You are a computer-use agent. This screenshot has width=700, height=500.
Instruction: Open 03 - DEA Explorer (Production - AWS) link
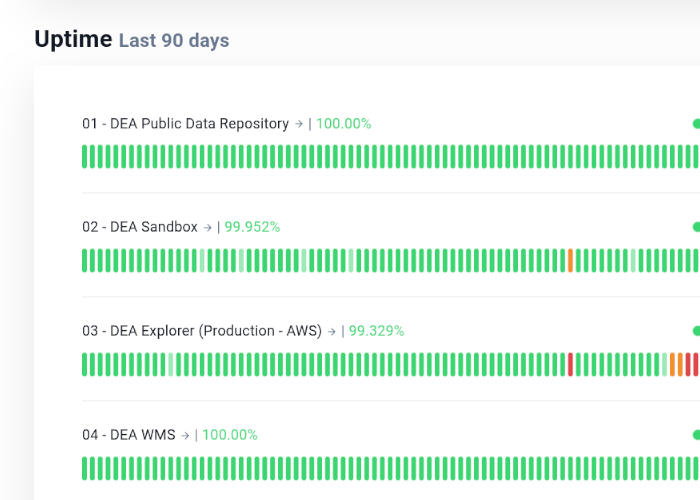coord(202,331)
